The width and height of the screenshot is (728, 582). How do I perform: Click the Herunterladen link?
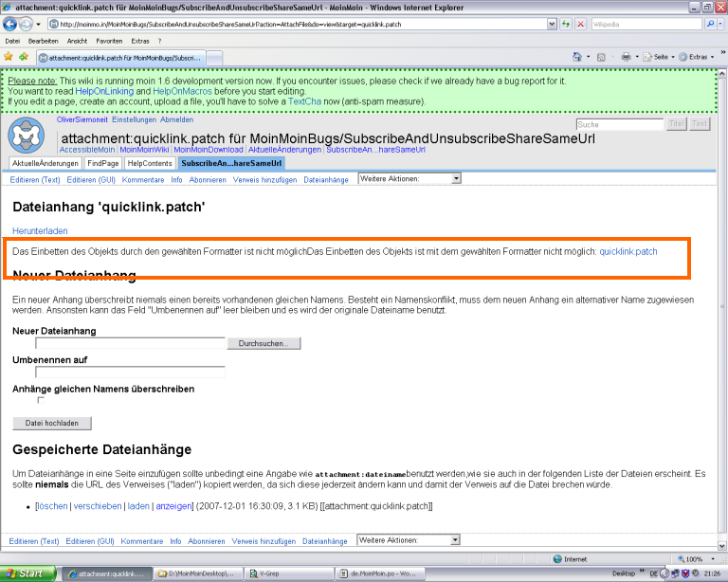[40, 230]
